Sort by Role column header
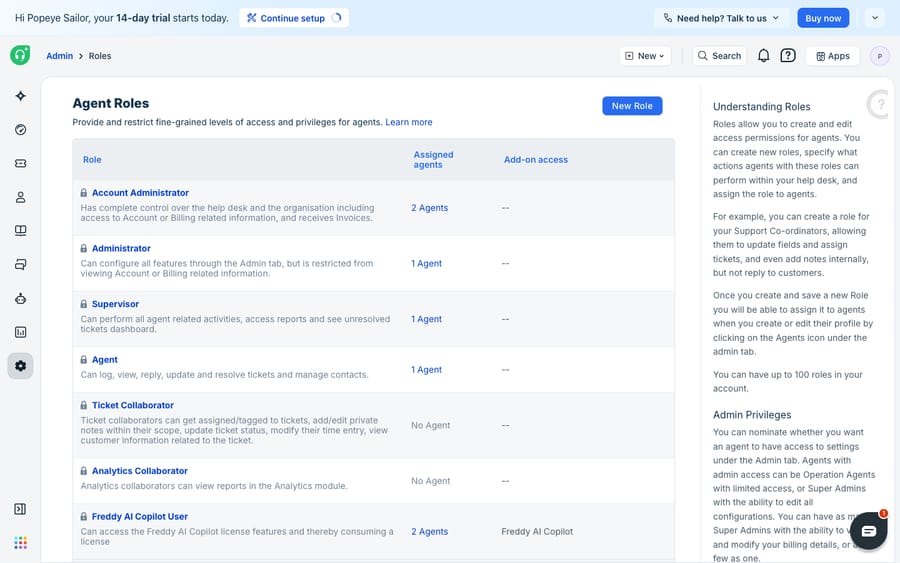Viewport: 900px width, 563px height. click(x=92, y=160)
